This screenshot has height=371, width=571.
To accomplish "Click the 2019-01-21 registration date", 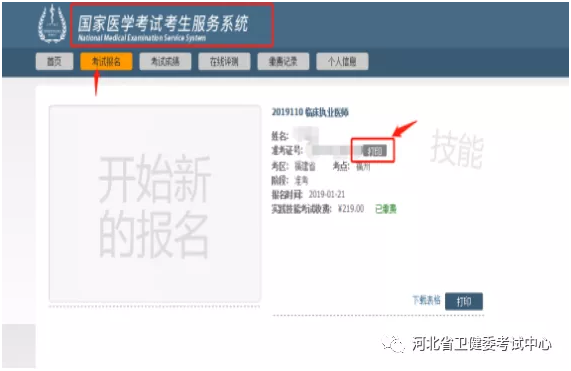I will [327, 194].
